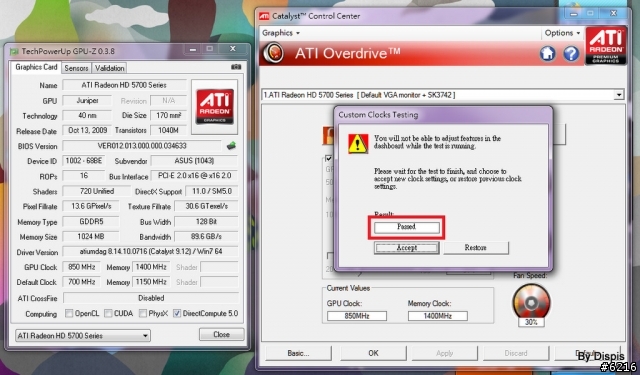Toggle the OpenCL checkbox in GPU-Z
Image resolution: width=640 pixels, height=375 pixels.
pyautogui.click(x=69, y=313)
